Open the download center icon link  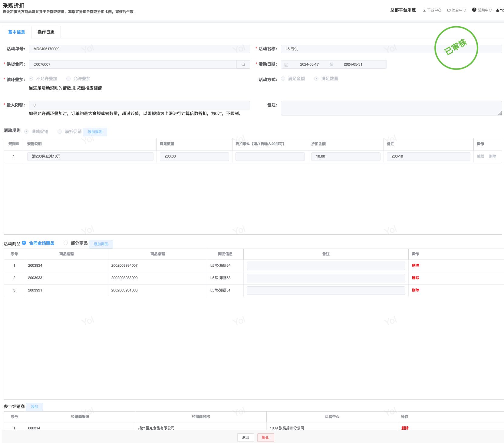[424, 10]
